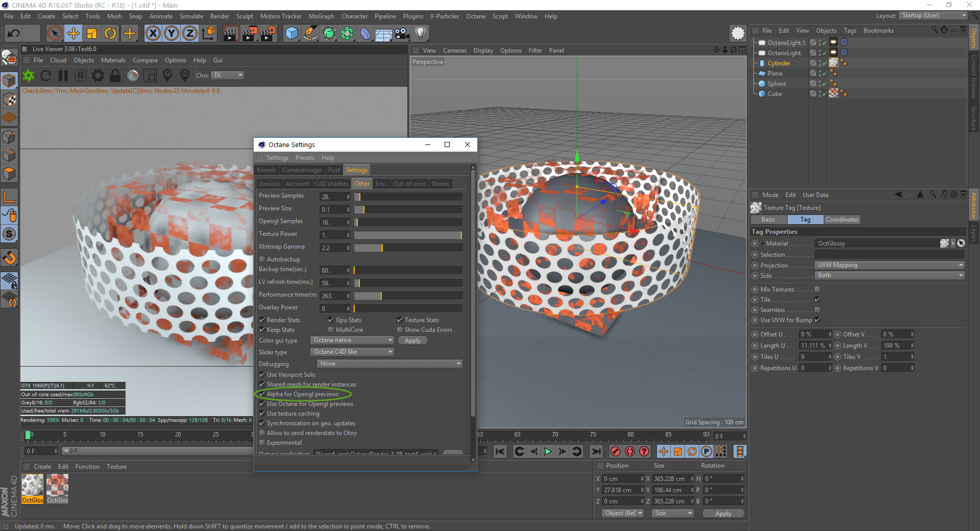The height and width of the screenshot is (531, 980).
Task: Open the Layout Startup dropdown
Action: pyautogui.click(x=933, y=16)
